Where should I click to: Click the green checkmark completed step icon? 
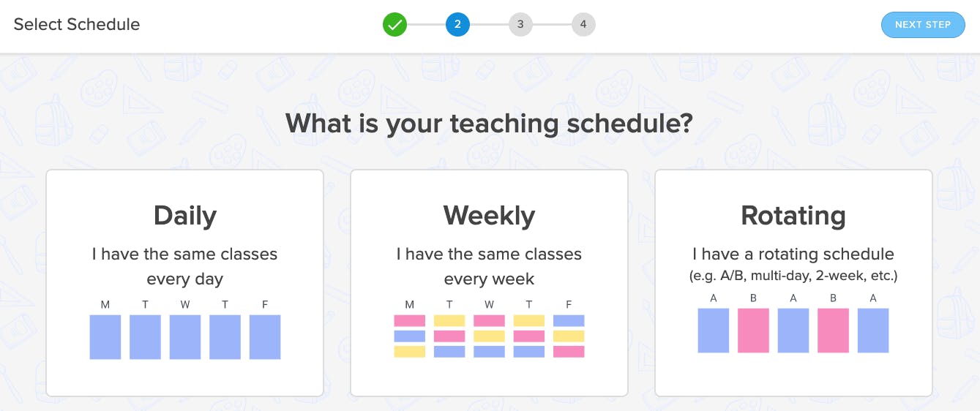coord(394,25)
